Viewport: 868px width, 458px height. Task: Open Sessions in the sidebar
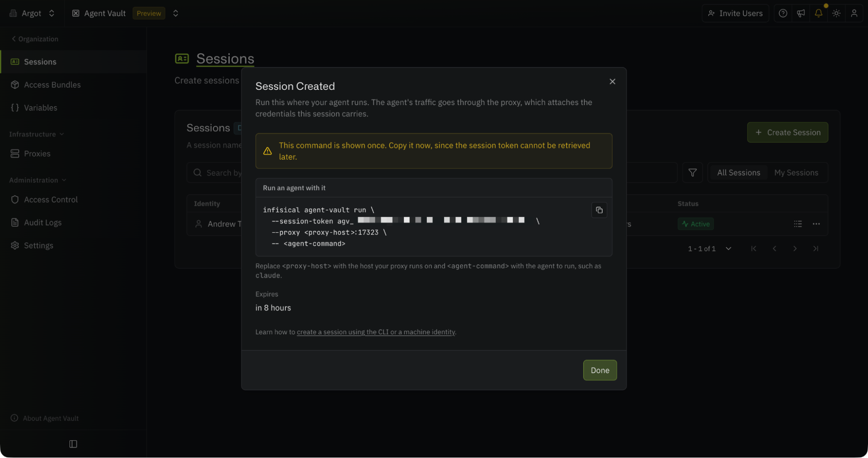click(x=73, y=62)
